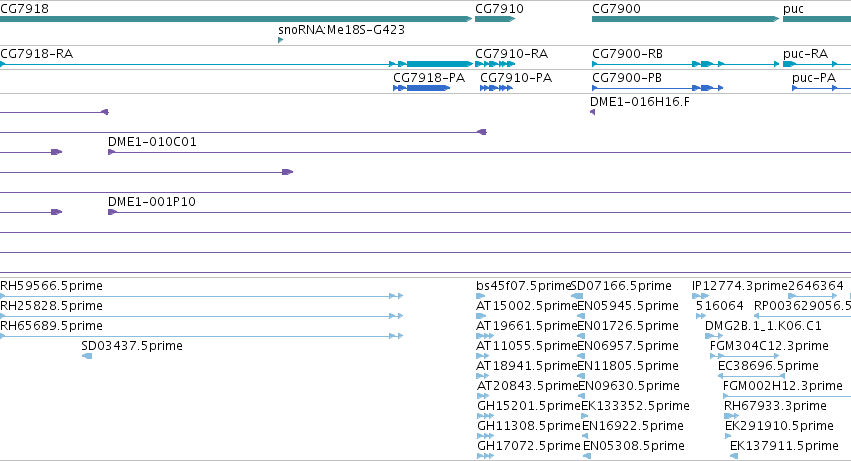The height and width of the screenshot is (461, 851).
Task: Select EST GH17072.5prime label
Action: click(529, 446)
